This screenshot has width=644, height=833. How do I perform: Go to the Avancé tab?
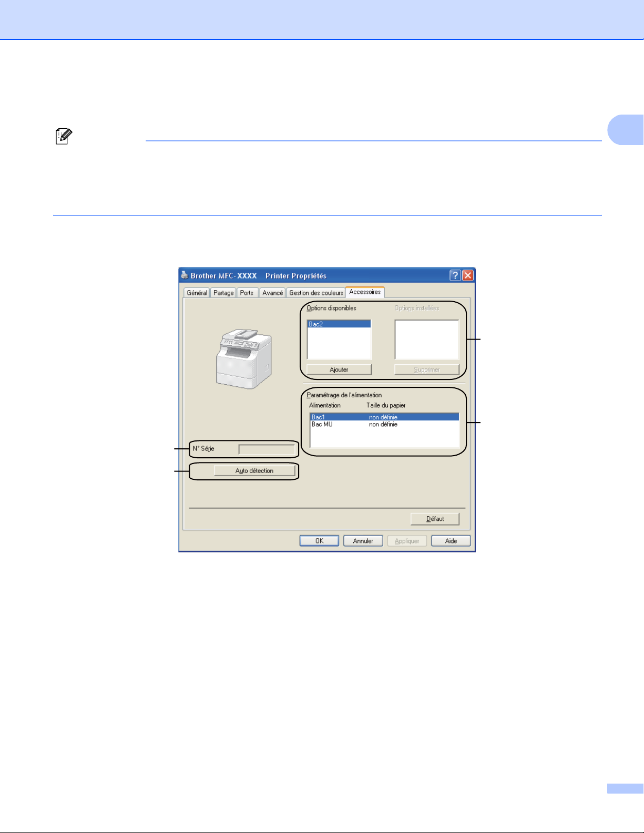(273, 293)
